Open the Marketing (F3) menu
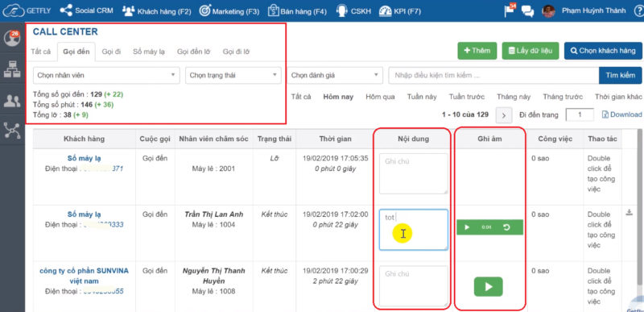This screenshot has width=644, height=312. pos(229,11)
